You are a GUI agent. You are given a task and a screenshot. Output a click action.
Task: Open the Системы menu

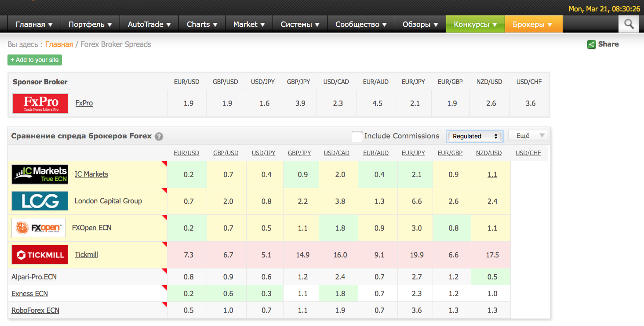(300, 24)
